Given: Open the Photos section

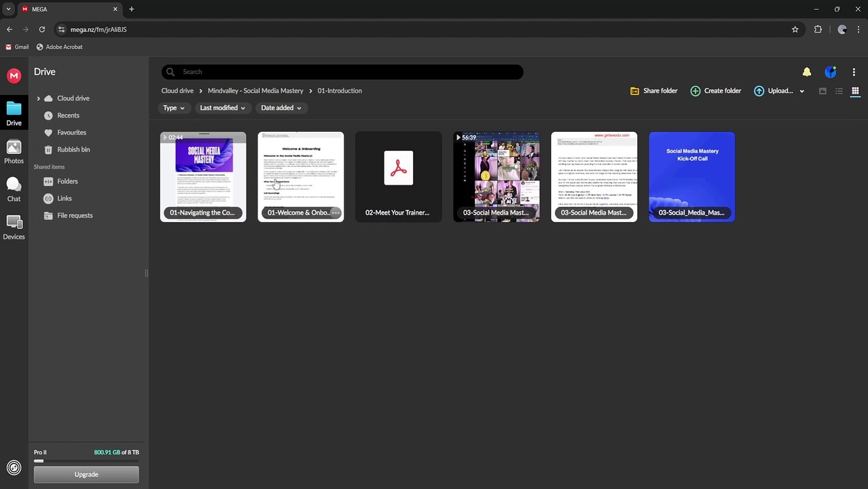Looking at the screenshot, I should 14,152.
